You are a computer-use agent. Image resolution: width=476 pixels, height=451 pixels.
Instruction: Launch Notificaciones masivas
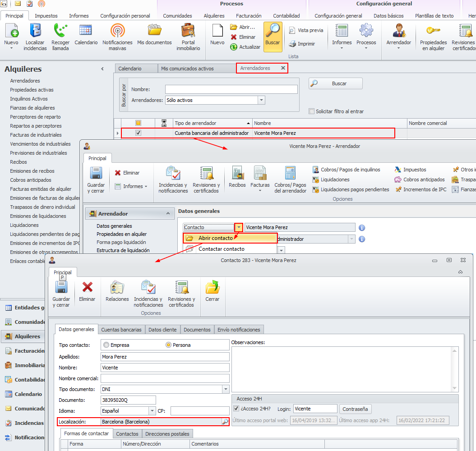(x=117, y=37)
